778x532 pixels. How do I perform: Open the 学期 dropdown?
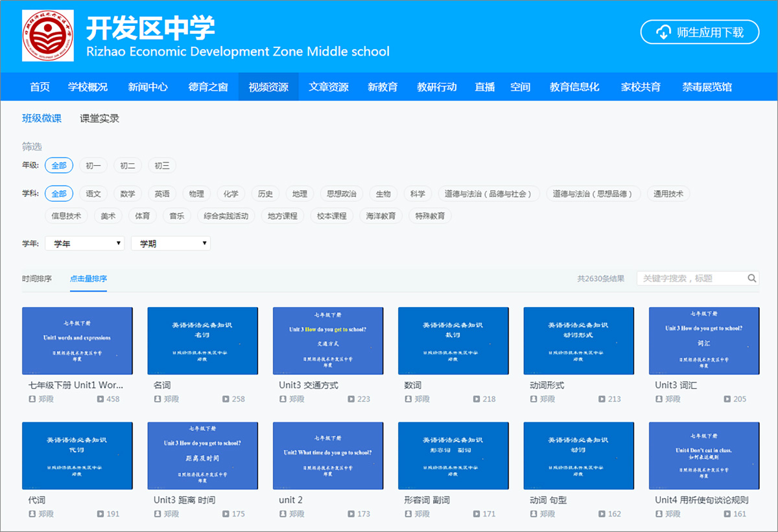tap(171, 244)
